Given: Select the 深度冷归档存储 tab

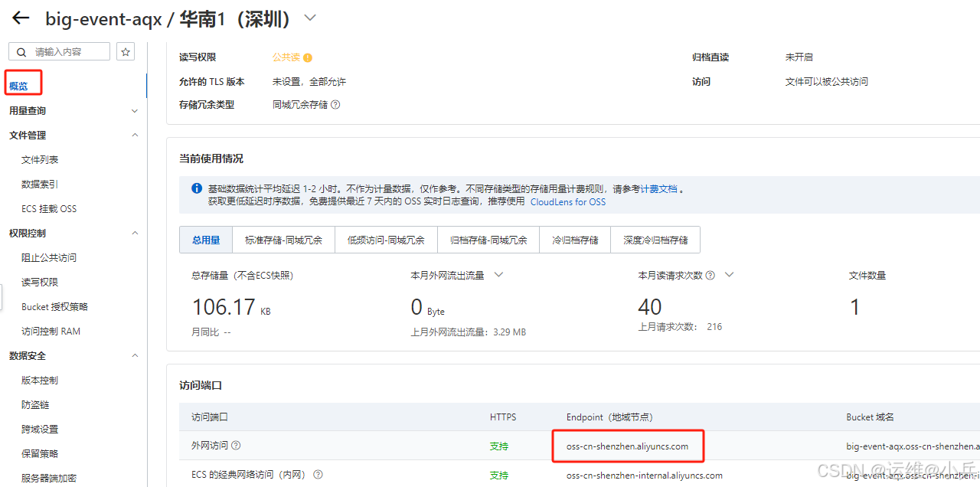Looking at the screenshot, I should click(655, 240).
